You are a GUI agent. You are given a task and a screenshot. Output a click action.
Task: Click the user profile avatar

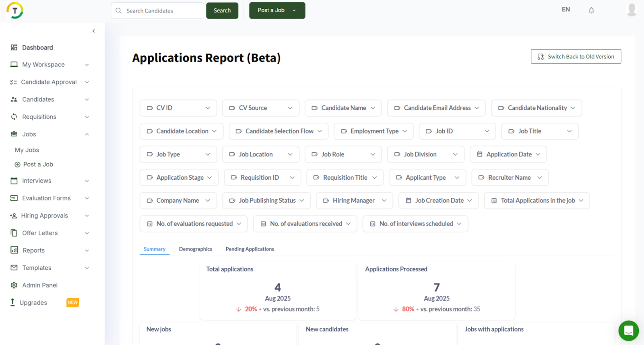[x=632, y=10]
